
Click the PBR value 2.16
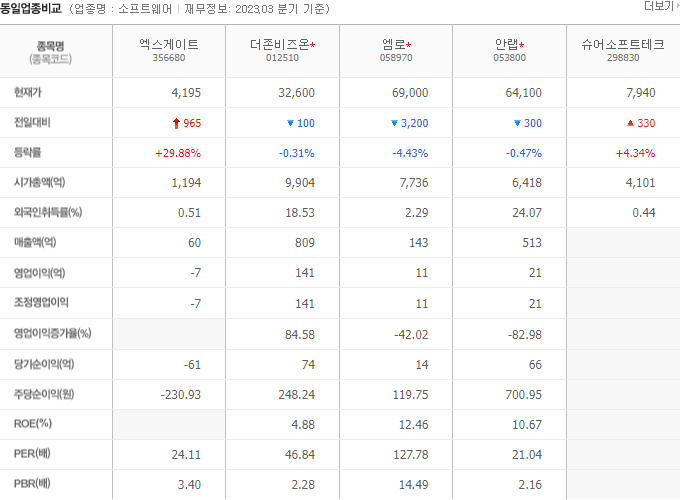(530, 484)
